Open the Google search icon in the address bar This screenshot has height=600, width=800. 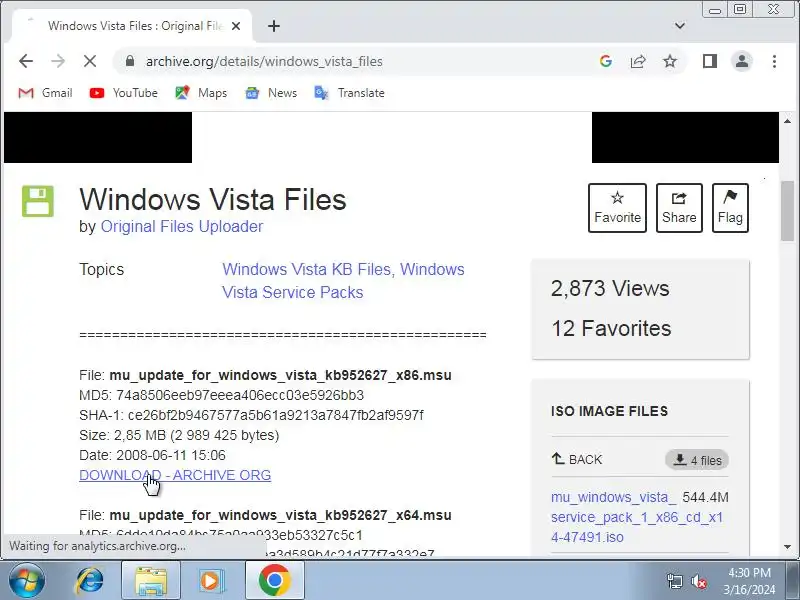click(606, 61)
